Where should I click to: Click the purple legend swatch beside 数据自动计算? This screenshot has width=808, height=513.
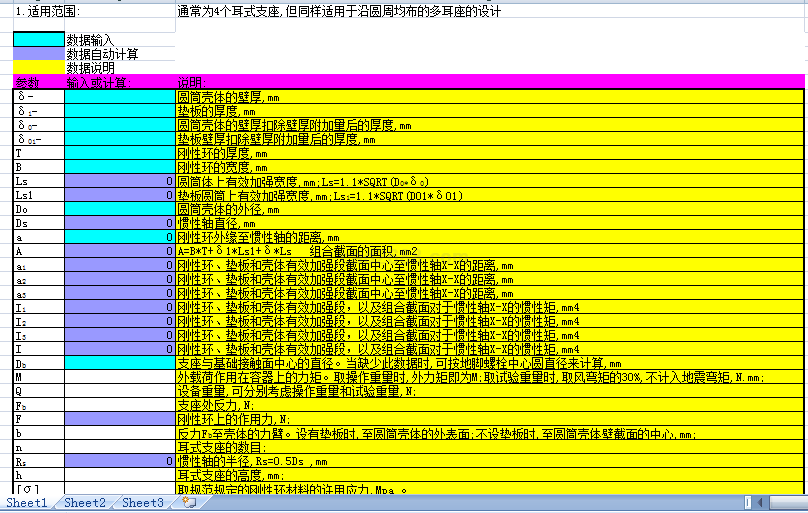click(x=38, y=54)
